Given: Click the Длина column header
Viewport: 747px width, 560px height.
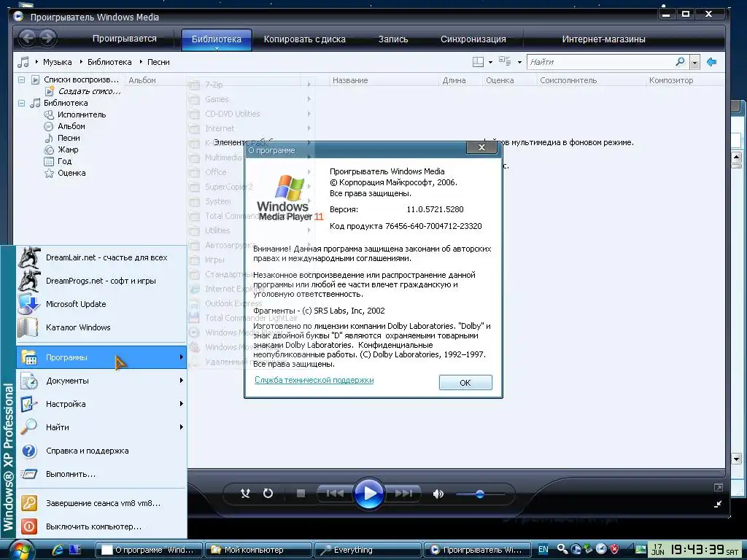Looking at the screenshot, I should pos(454,80).
